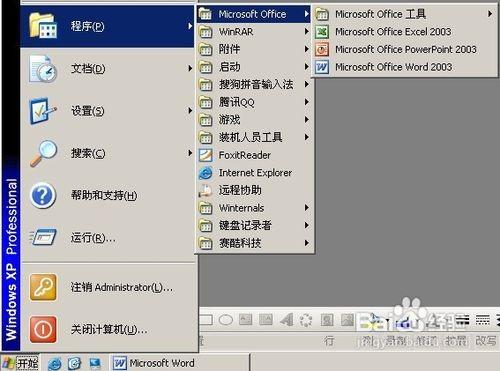500x371 pixels.
Task: Open the Line Style drawing toolbar icon
Action: [462, 320]
